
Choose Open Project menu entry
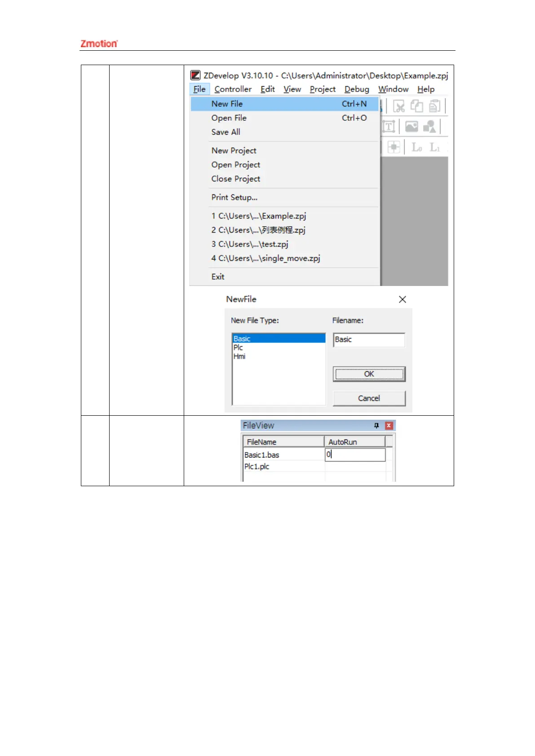click(285, 165)
